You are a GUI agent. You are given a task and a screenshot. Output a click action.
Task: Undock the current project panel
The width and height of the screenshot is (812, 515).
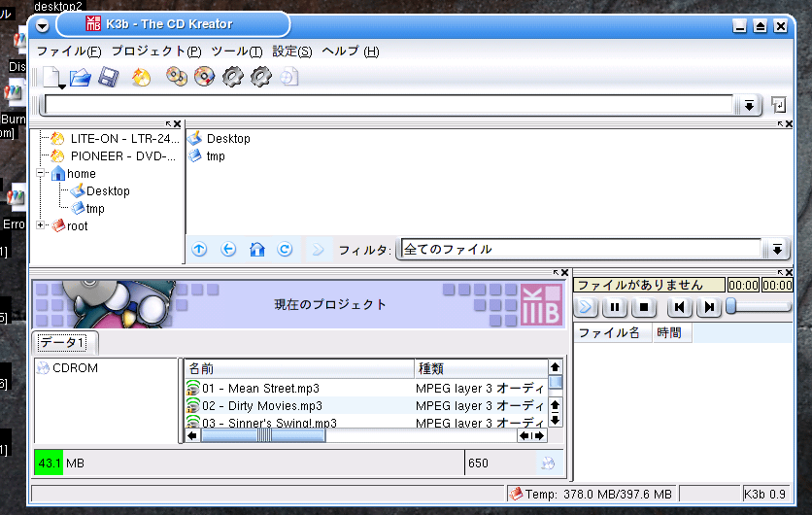pyautogui.click(x=557, y=272)
